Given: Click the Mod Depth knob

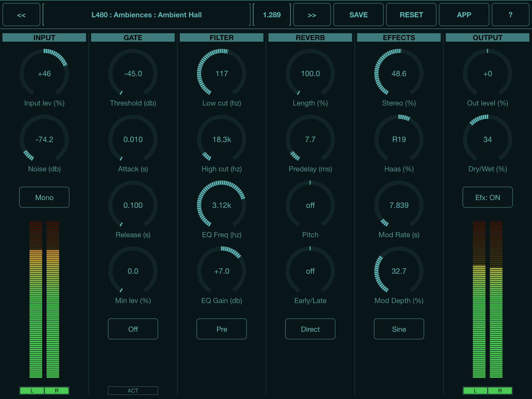Looking at the screenshot, I should (399, 271).
